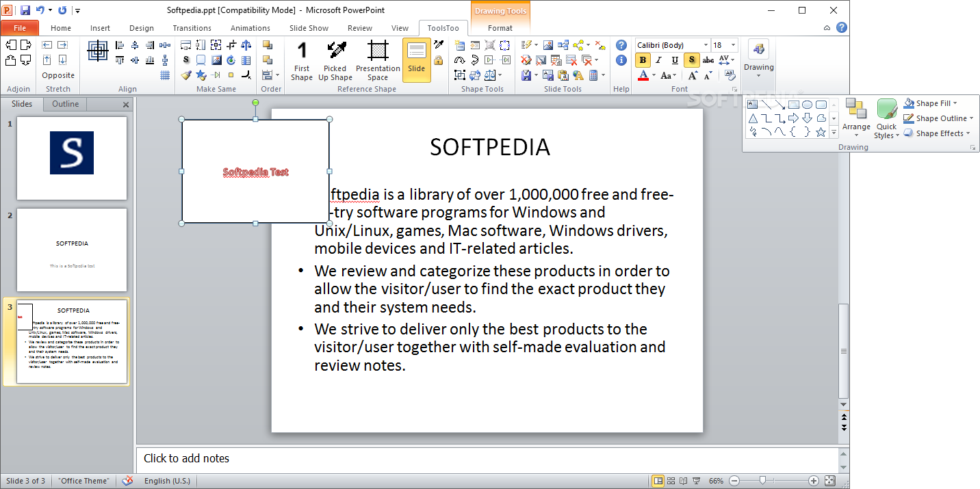Click the Fit slide to window icon

(830, 481)
